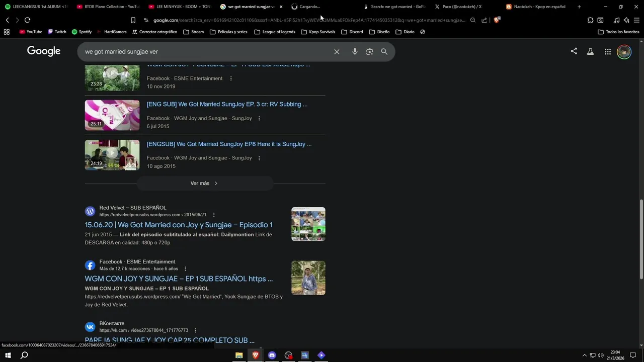The height and width of the screenshot is (362, 644).
Task: Submit search with the magnifying glass icon
Action: [384, 52]
